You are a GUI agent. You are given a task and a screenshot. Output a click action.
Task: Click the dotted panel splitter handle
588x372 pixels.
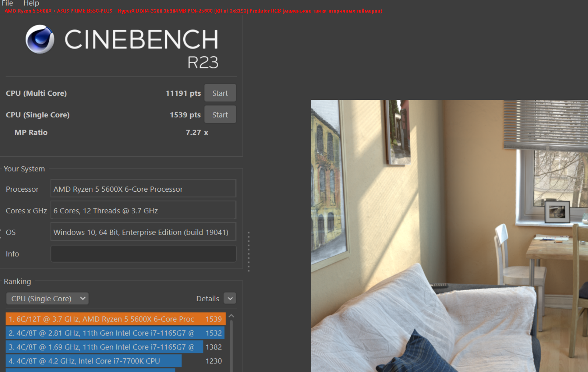coord(248,251)
